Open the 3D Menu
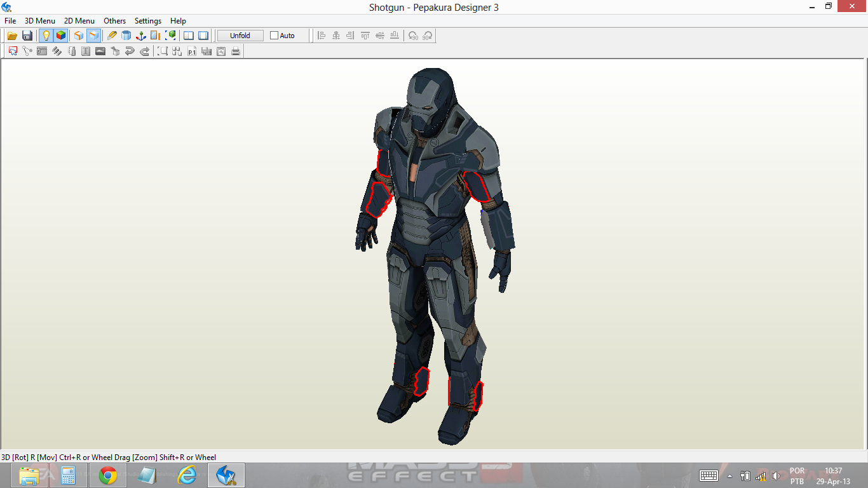Viewport: 868px width, 488px height. (x=40, y=20)
